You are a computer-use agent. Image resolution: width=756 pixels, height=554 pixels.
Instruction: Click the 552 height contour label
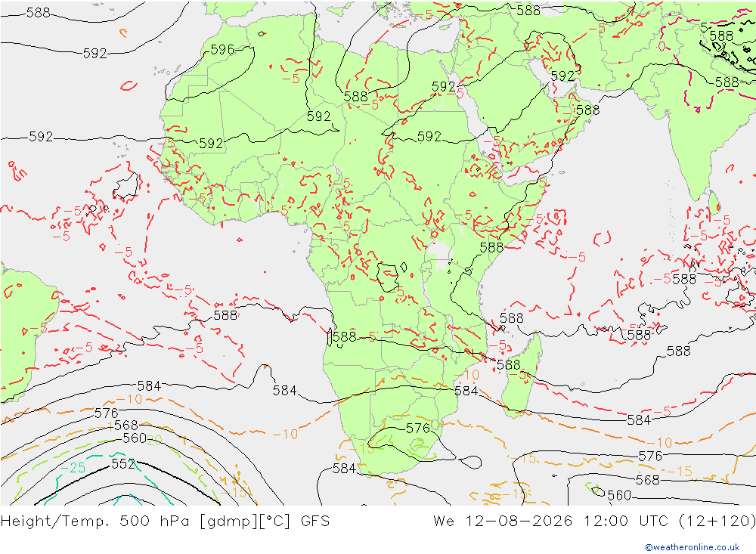(x=123, y=464)
